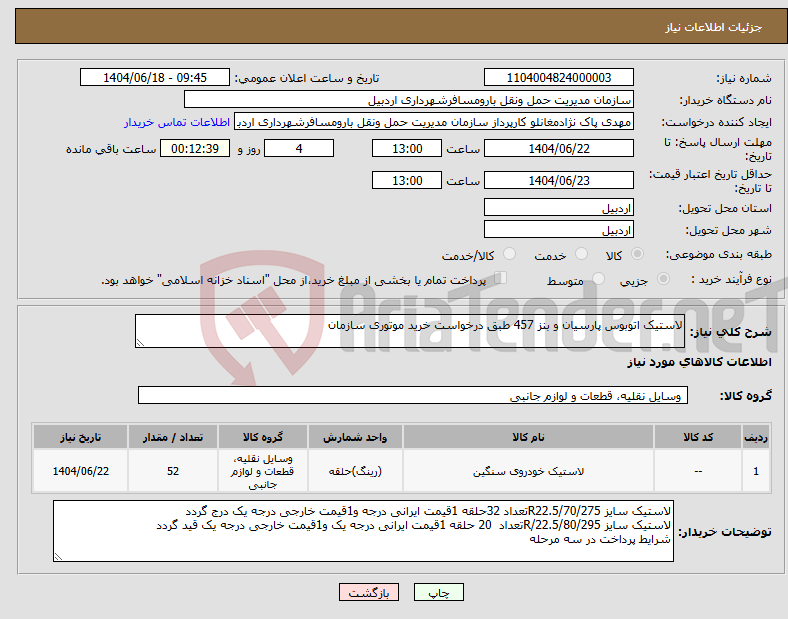This screenshot has width=788, height=619.
Task: Click the price validity time 13:00 field
Action: click(407, 180)
